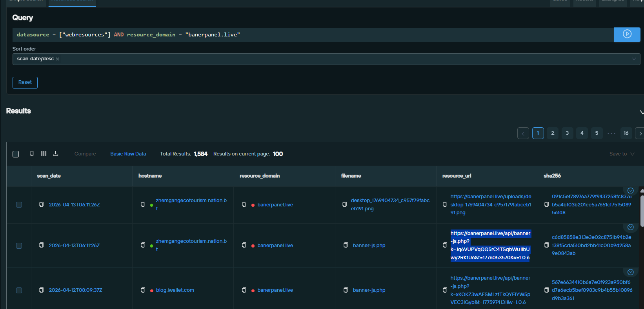Open the blog.iwallet.com hostname link
Image resolution: width=644 pixels, height=309 pixels.
click(x=175, y=290)
